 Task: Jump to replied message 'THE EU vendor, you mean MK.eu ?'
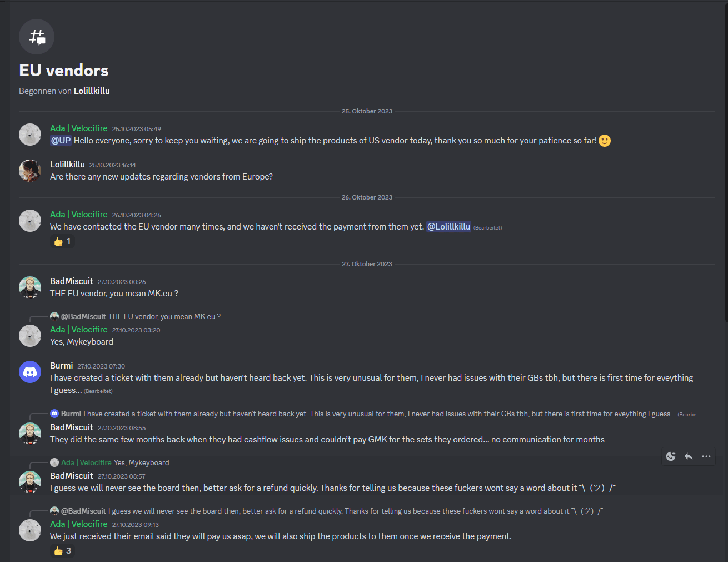click(x=164, y=316)
